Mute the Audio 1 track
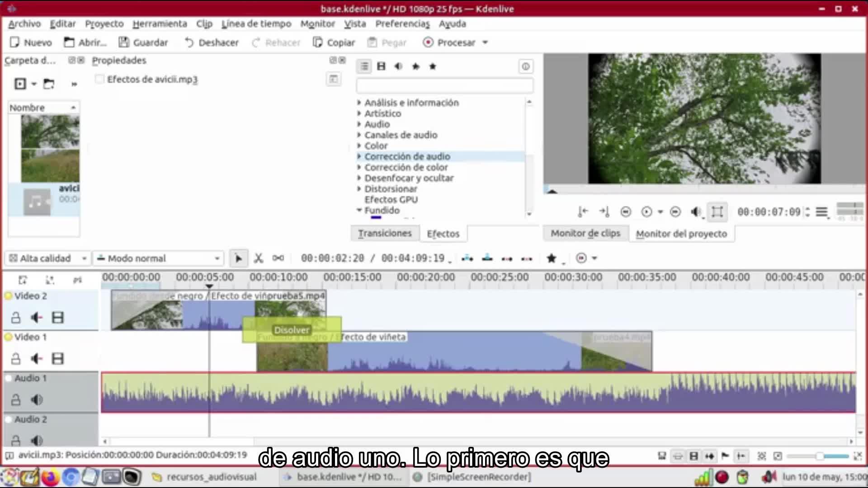Viewport: 868px width, 488px height. 37,399
